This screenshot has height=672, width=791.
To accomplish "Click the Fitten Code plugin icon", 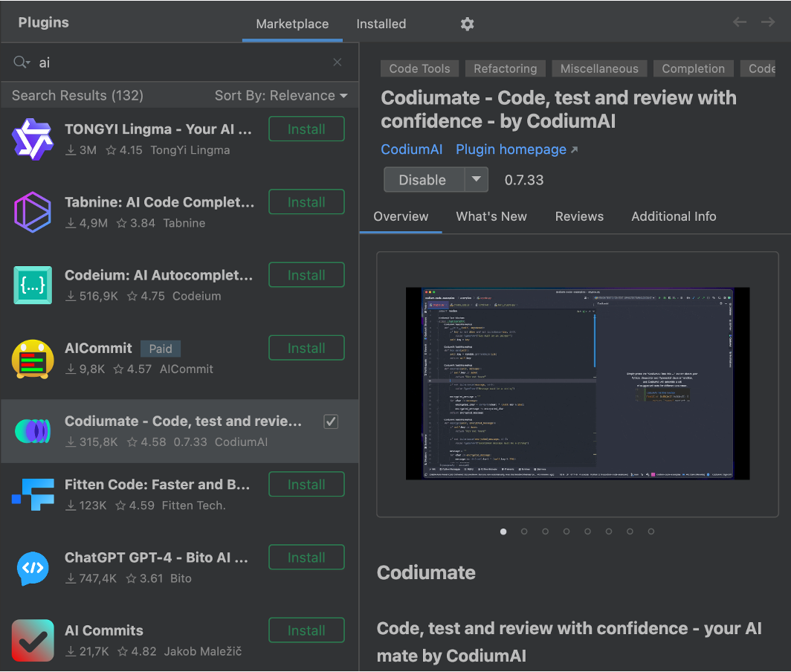I will (33, 494).
